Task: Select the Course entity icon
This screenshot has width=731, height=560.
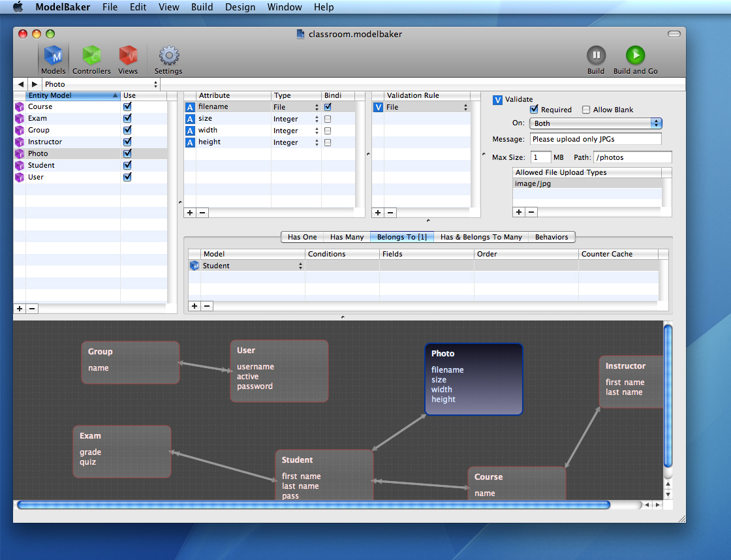Action: tap(20, 107)
